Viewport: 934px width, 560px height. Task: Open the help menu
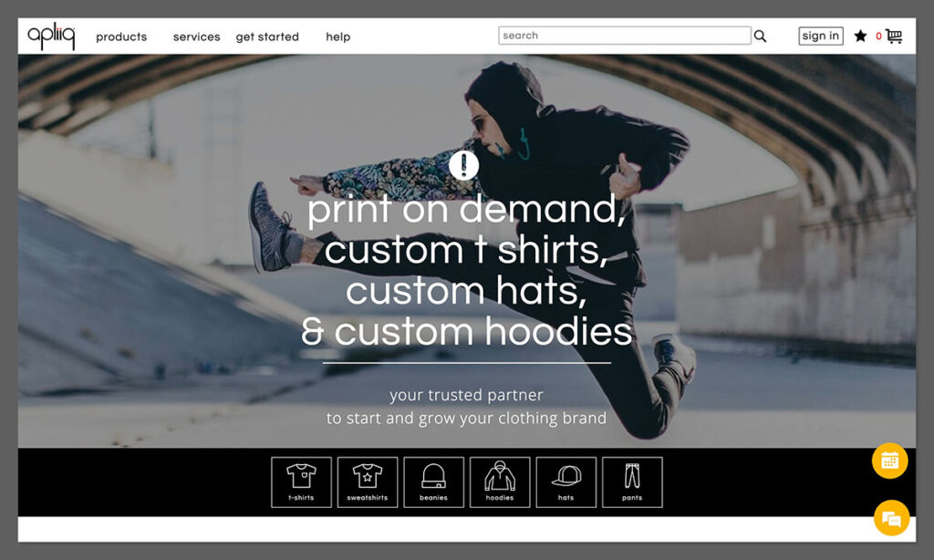click(337, 37)
